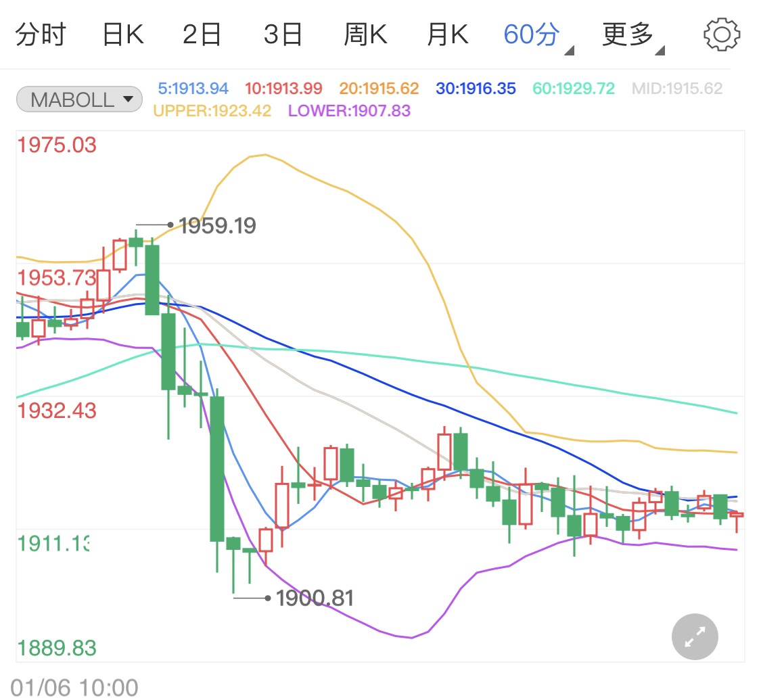The image size is (761, 700).
Task: Click the 1953.73 axis price label
Action: point(57,278)
